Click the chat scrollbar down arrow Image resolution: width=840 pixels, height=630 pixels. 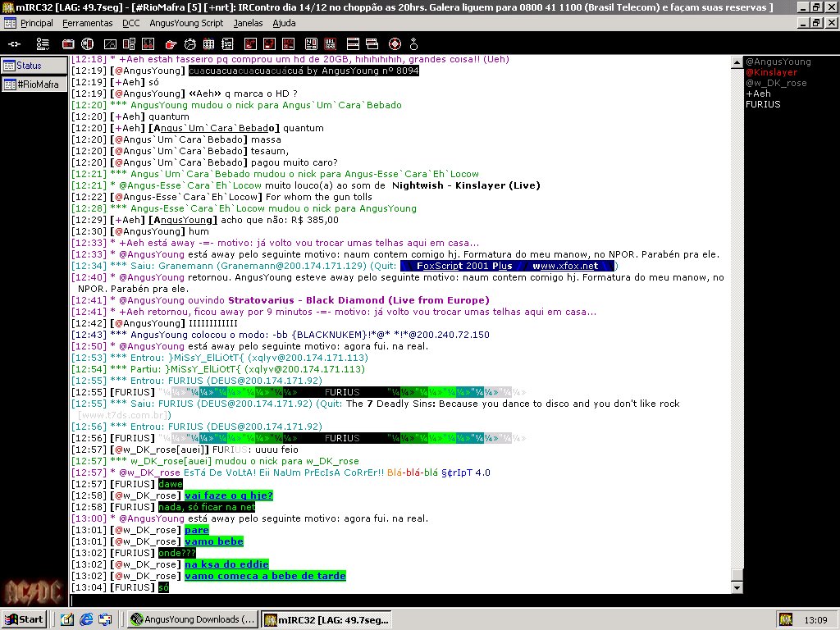737,587
